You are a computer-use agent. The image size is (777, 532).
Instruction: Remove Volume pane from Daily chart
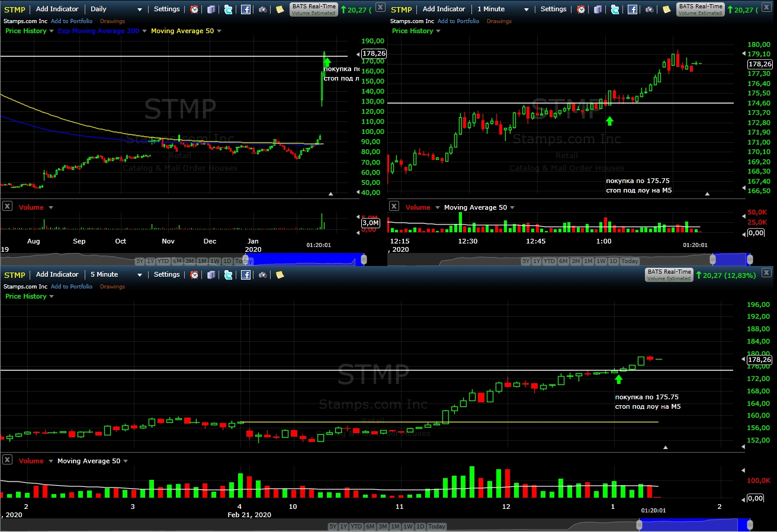coord(7,206)
